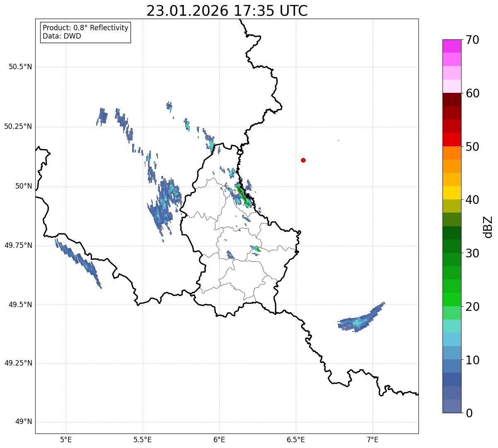Click the "Product: 0.8° Reflectivity" text
498x448 pixels.
86,28
